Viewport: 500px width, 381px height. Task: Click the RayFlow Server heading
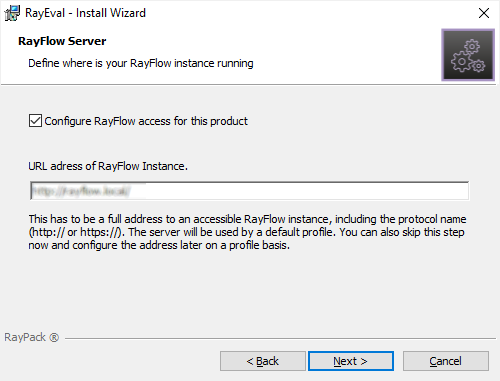click(62, 41)
